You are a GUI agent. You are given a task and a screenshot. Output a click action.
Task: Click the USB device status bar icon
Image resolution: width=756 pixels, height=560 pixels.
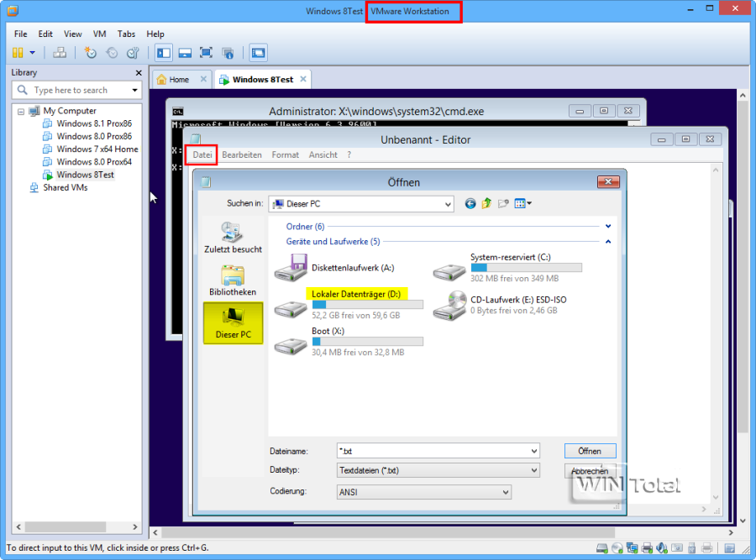coord(690,547)
